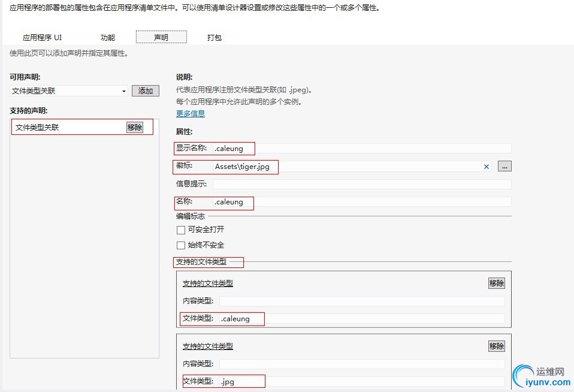Remove the .caleung supported file type
The height and width of the screenshot is (392, 574).
tap(496, 283)
